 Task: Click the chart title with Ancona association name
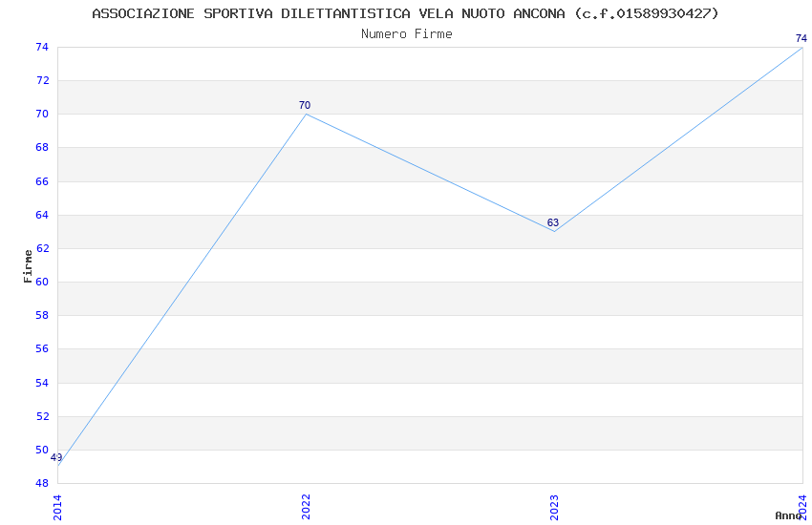(405, 13)
